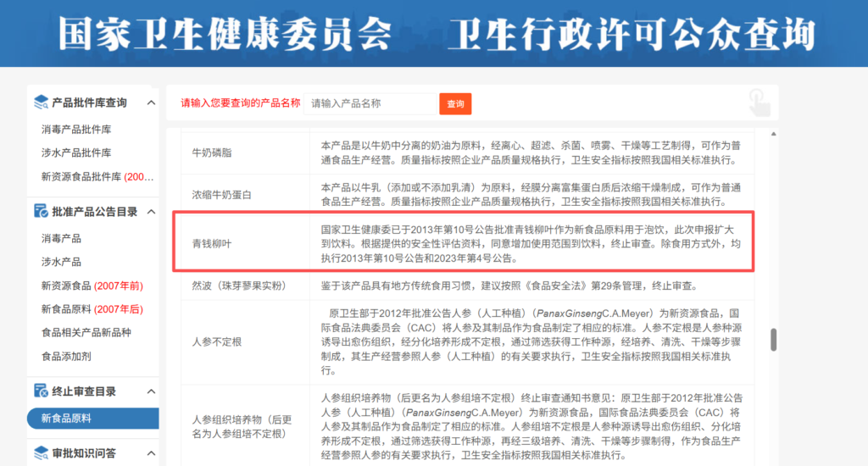Click the 产品批件库查询 section icon
Screen dimensions: 868x466
(41, 103)
